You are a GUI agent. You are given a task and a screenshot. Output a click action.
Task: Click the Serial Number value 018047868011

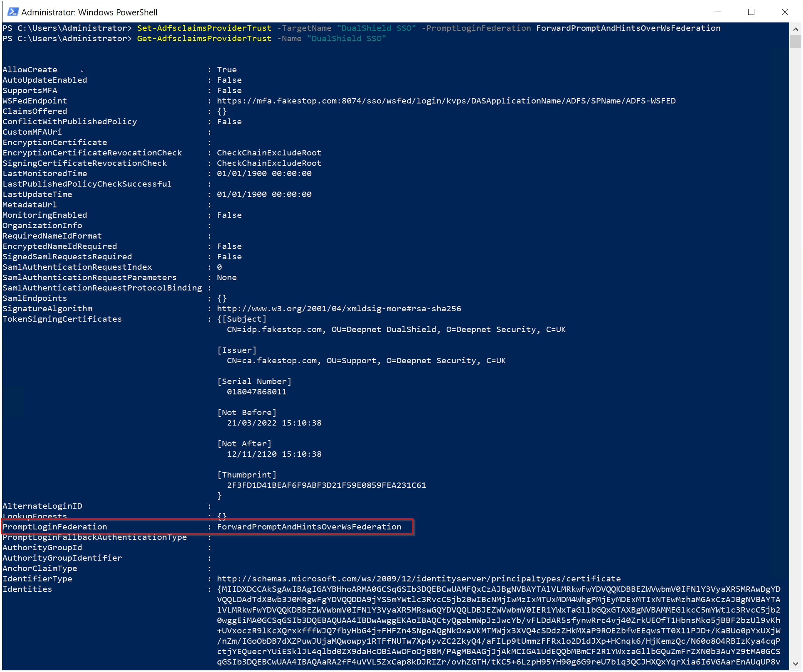point(256,392)
